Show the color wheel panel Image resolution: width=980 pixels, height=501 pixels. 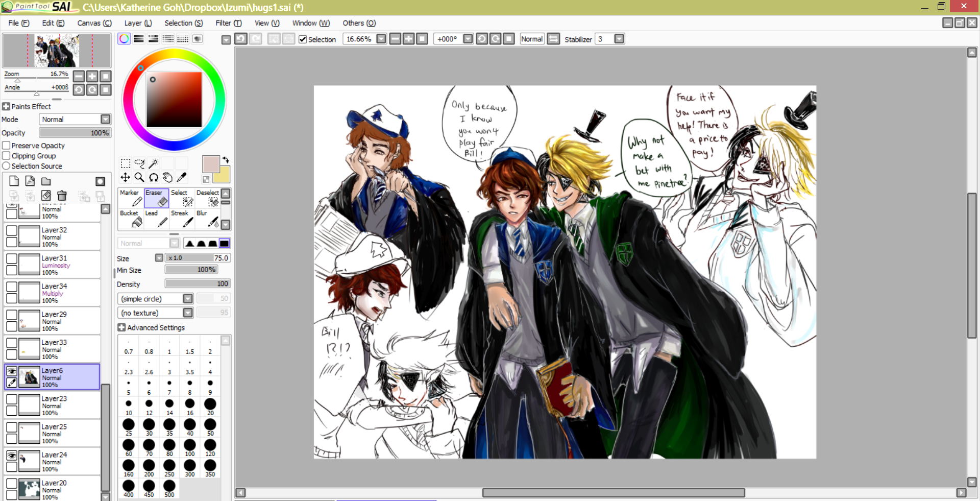[124, 39]
